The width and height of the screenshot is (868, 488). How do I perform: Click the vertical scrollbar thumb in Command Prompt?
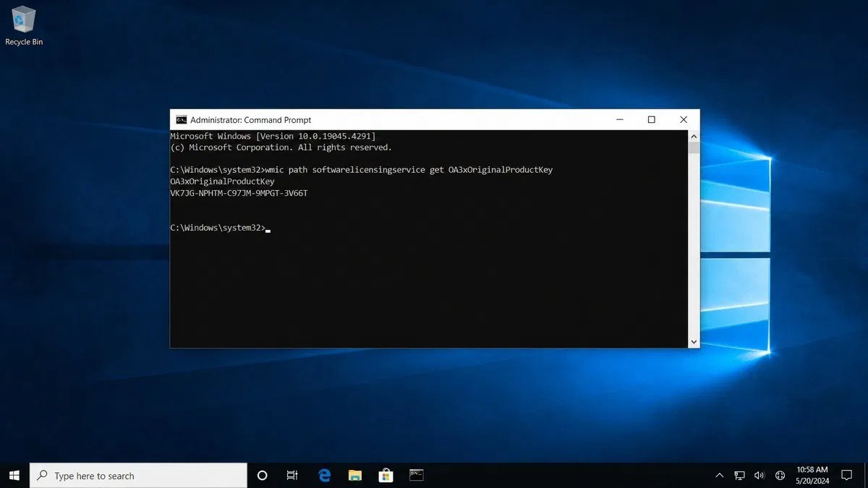694,147
